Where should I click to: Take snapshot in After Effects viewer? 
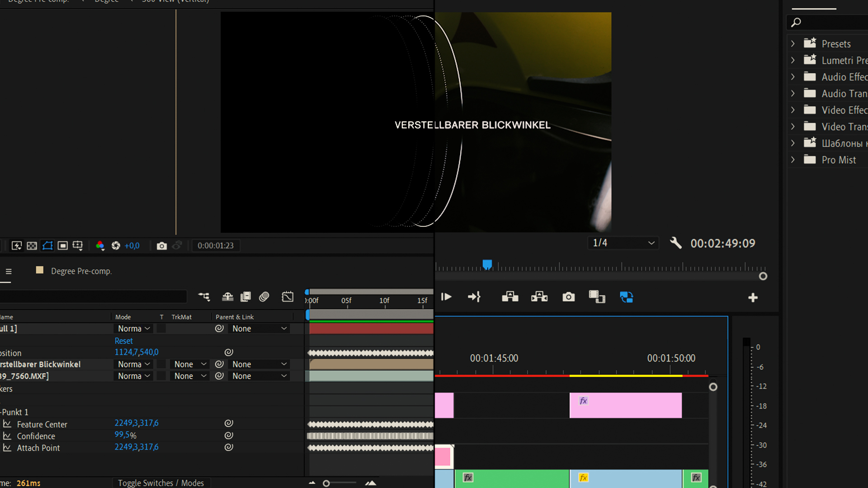[161, 246]
